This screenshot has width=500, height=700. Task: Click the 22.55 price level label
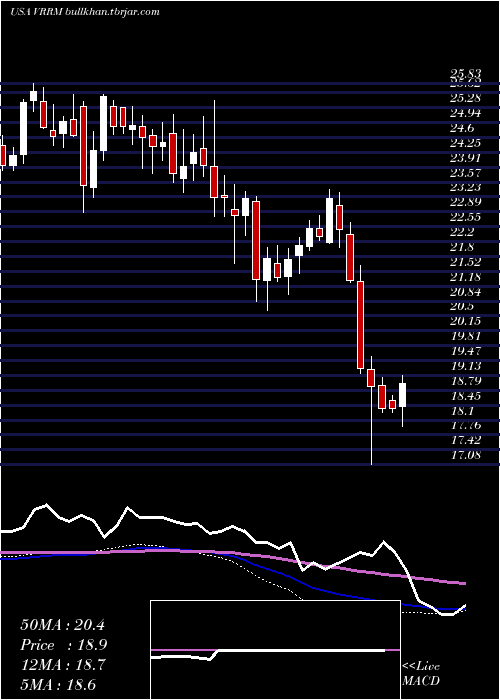coord(466,217)
